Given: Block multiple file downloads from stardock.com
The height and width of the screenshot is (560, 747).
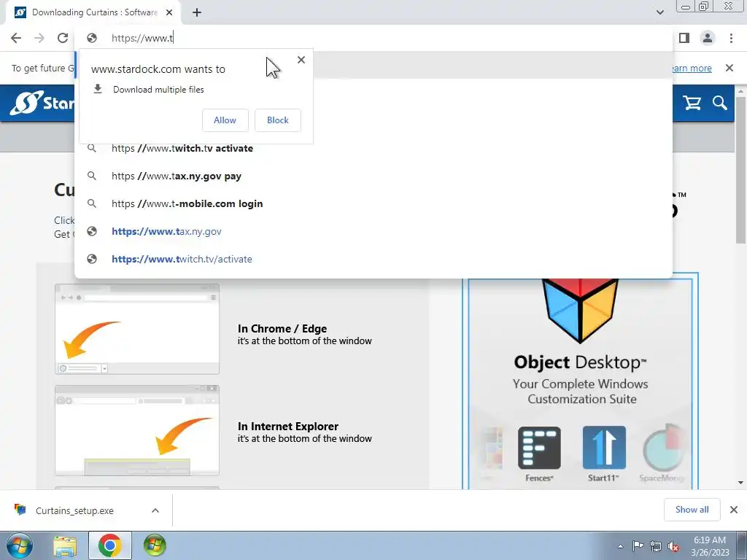Looking at the screenshot, I should [278, 120].
